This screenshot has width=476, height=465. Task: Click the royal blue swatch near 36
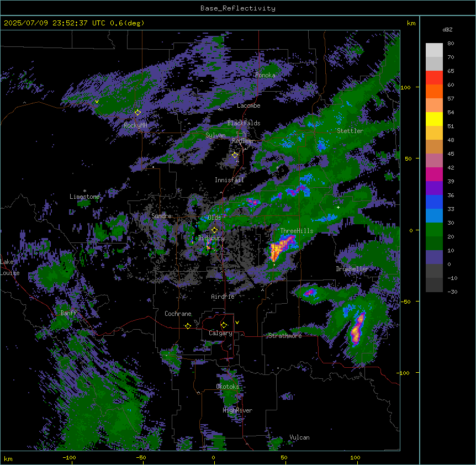tap(434, 202)
